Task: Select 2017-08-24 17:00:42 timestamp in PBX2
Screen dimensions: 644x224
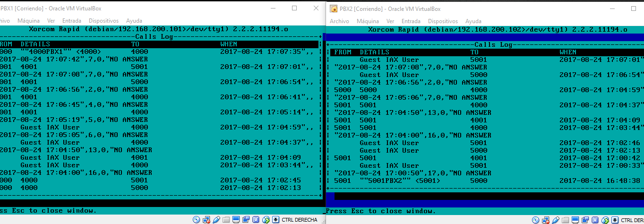Action: 600,158
